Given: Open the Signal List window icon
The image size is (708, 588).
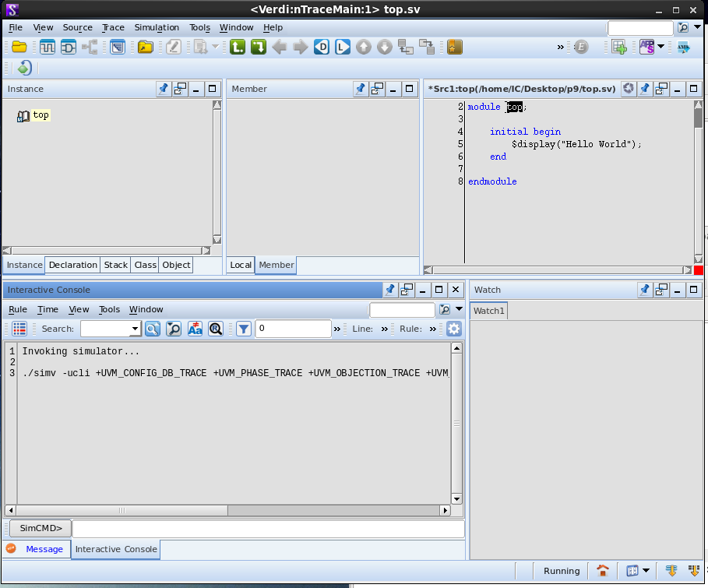Looking at the screenshot, I should [x=118, y=47].
